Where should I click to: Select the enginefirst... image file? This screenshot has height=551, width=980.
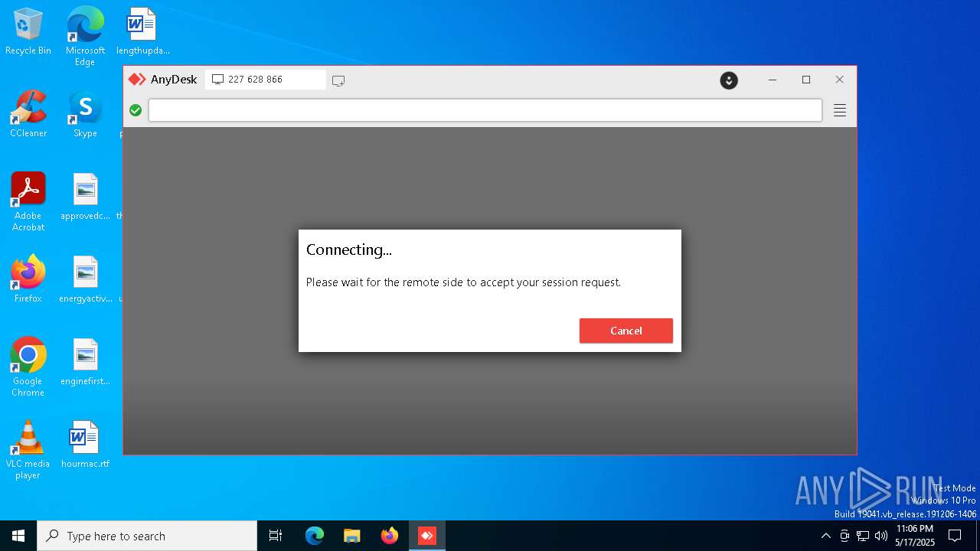click(x=85, y=362)
